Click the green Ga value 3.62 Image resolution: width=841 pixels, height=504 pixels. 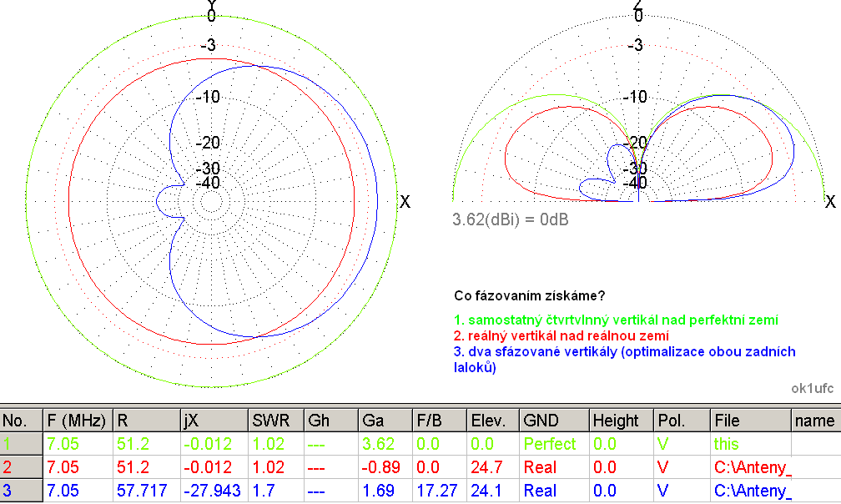pos(380,444)
